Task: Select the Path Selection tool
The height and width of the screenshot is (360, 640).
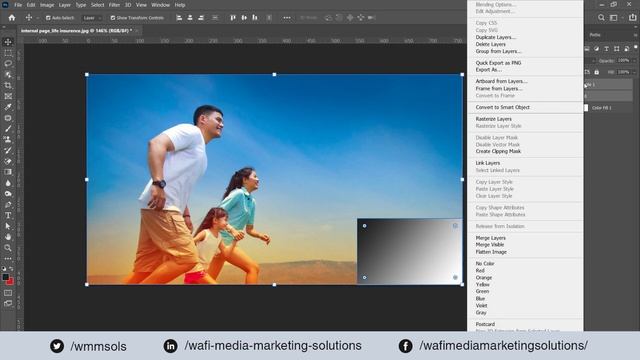Action: pos(8,226)
